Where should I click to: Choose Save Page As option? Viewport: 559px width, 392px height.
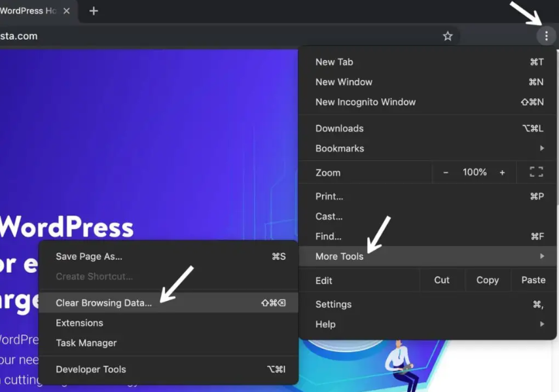click(89, 257)
